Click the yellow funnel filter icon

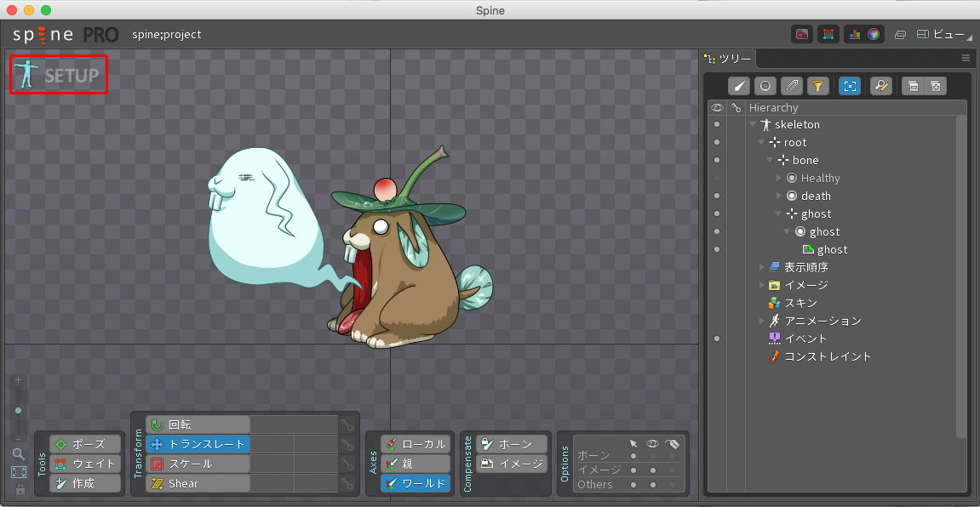point(818,86)
